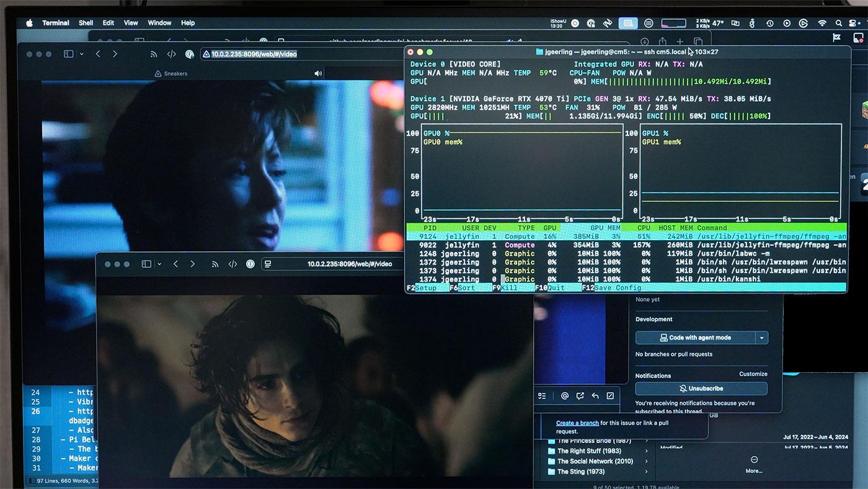
Task: Open the Window menu in menu bar
Action: point(159,23)
